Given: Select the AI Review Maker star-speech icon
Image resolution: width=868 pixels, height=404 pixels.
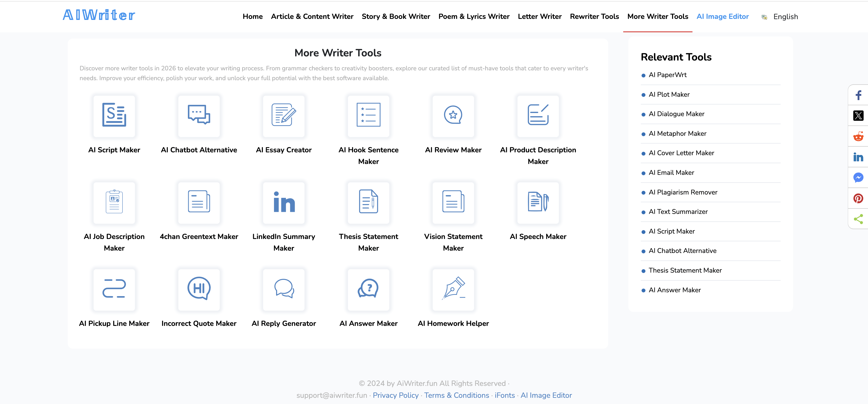Looking at the screenshot, I should click(x=453, y=116).
